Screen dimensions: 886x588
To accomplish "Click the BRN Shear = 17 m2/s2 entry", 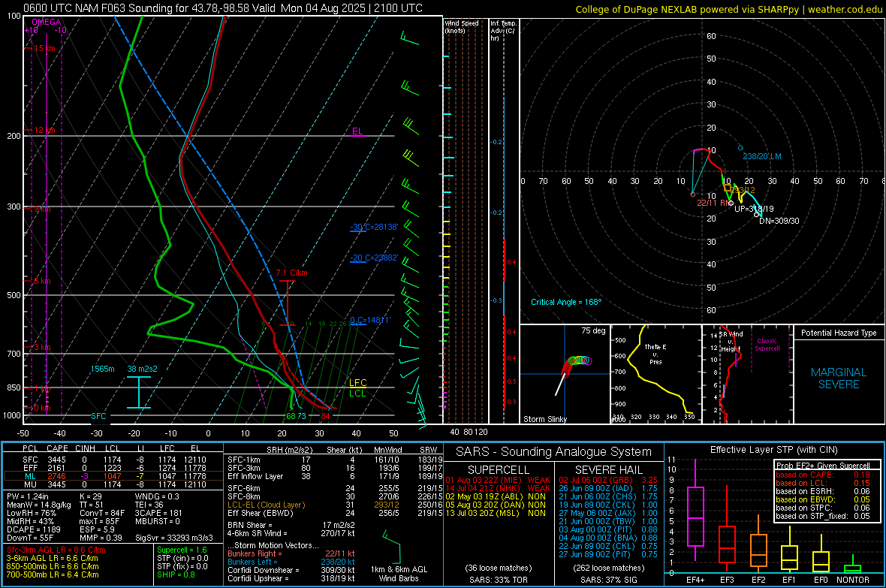I will (292, 525).
